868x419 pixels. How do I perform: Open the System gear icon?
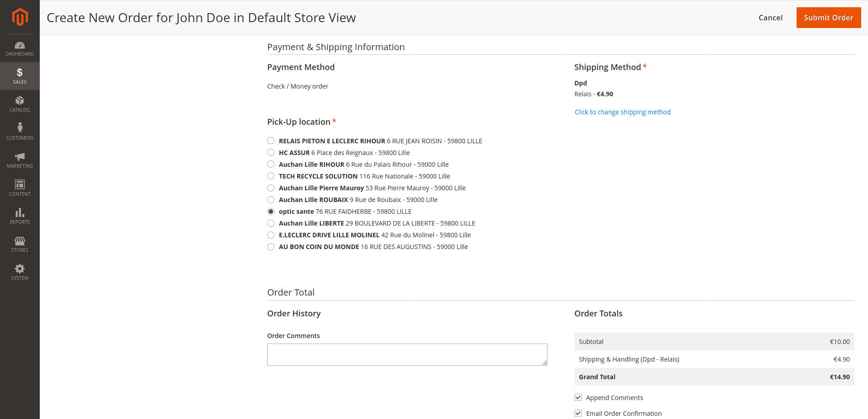20,268
